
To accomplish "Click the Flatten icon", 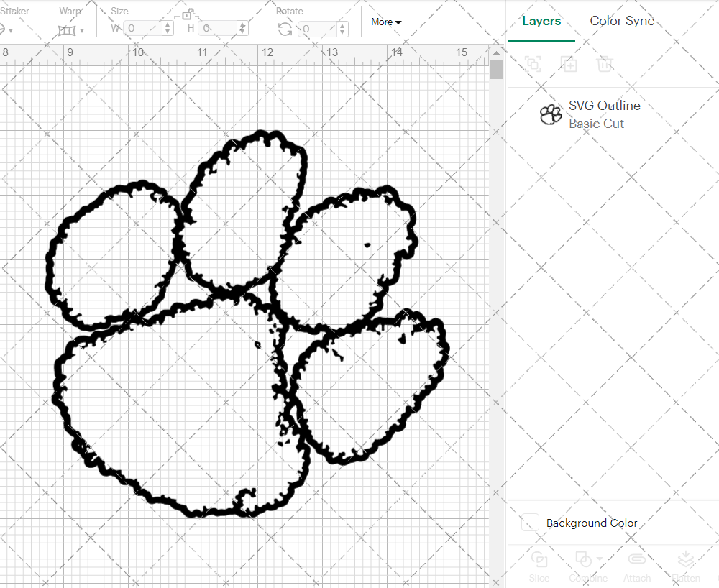I will coord(685,560).
